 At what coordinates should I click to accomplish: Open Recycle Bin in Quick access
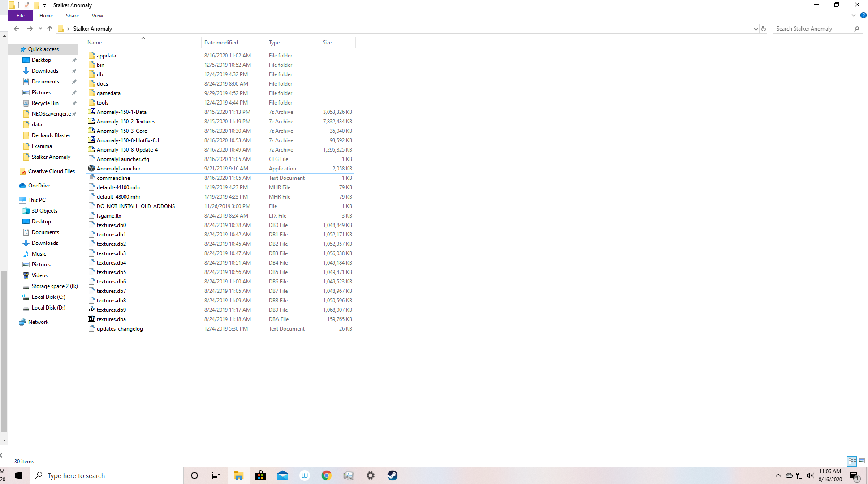click(45, 103)
